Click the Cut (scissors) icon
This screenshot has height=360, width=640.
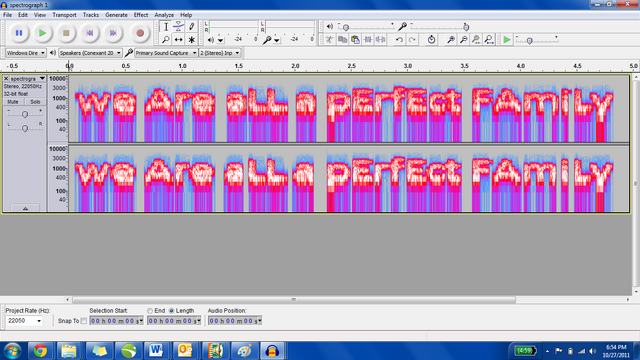pos(329,40)
